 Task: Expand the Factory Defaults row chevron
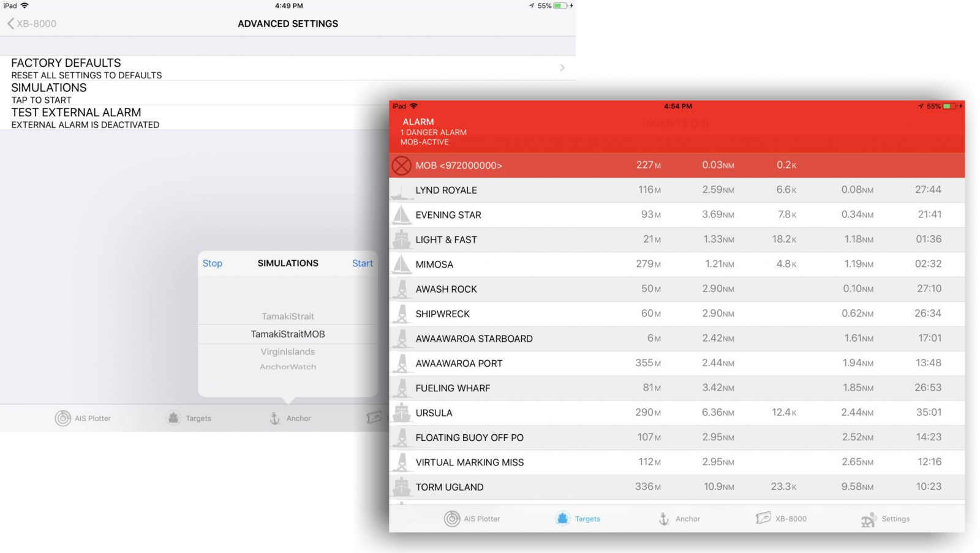(562, 67)
